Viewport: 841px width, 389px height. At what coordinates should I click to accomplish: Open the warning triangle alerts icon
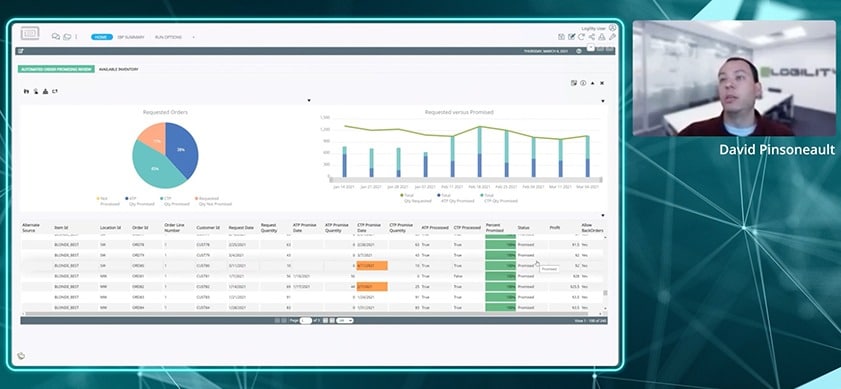click(x=602, y=36)
